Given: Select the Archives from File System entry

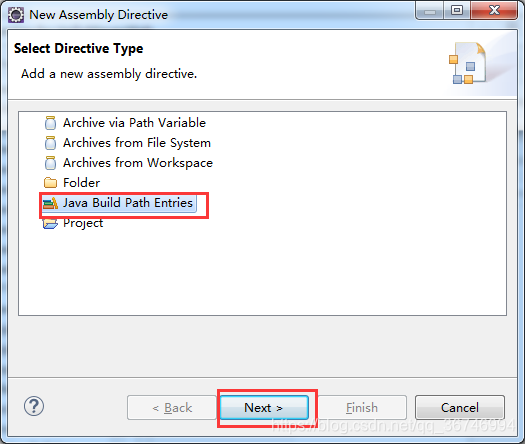Looking at the screenshot, I should click(137, 143).
